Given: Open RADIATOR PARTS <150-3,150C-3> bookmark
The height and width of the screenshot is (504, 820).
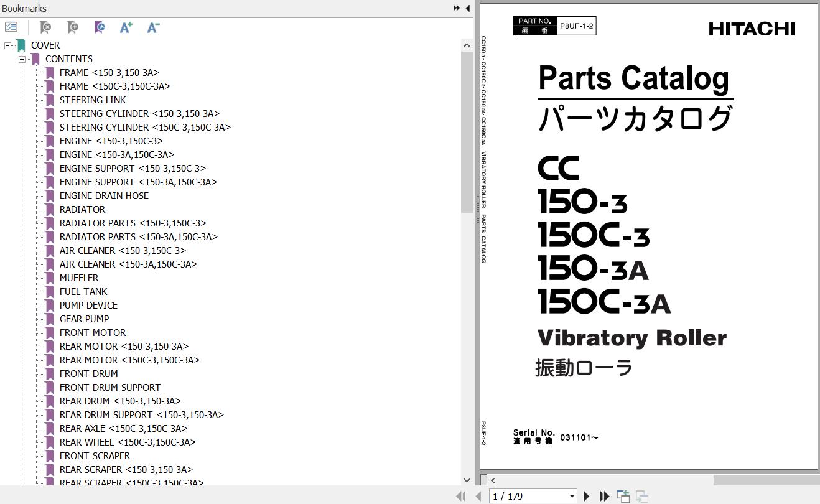Looking at the screenshot, I should coord(133,223).
